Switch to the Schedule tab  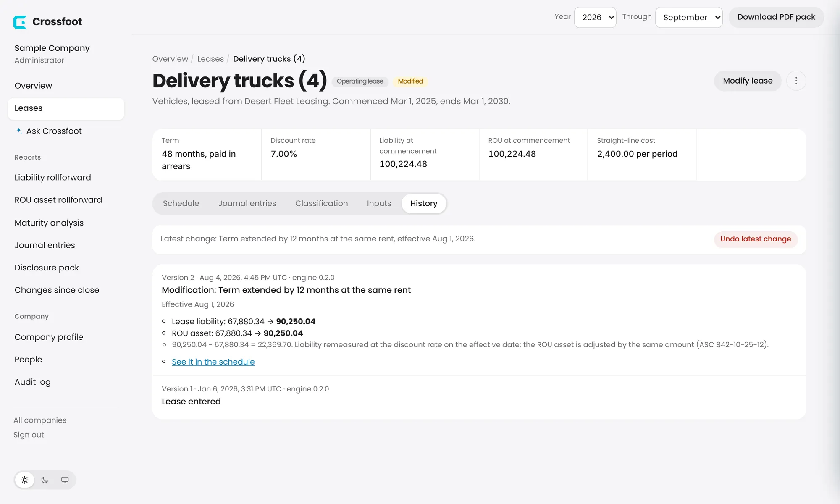[181, 203]
